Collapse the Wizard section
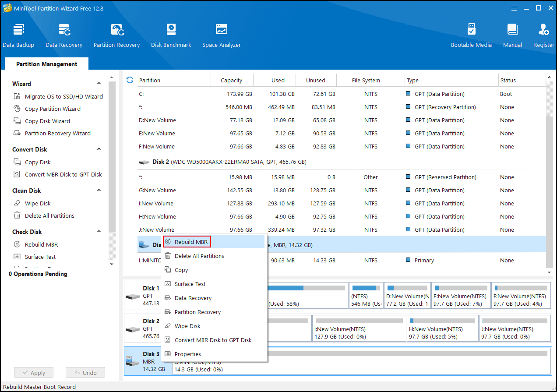557x392 pixels. pos(99,84)
